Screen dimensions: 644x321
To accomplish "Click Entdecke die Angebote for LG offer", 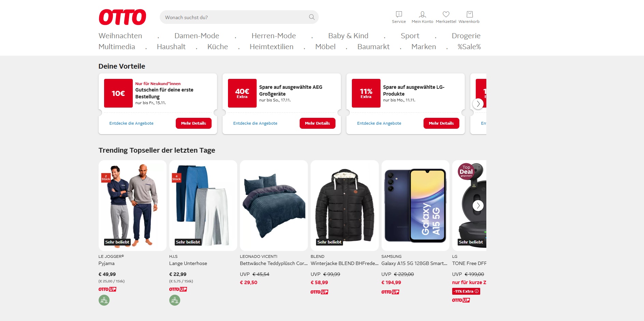I will click(x=379, y=123).
